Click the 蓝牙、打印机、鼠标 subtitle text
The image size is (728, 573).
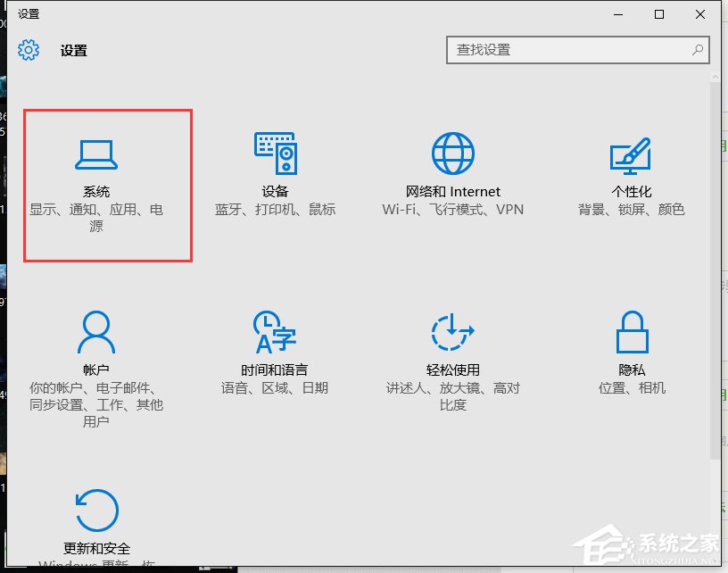click(275, 210)
